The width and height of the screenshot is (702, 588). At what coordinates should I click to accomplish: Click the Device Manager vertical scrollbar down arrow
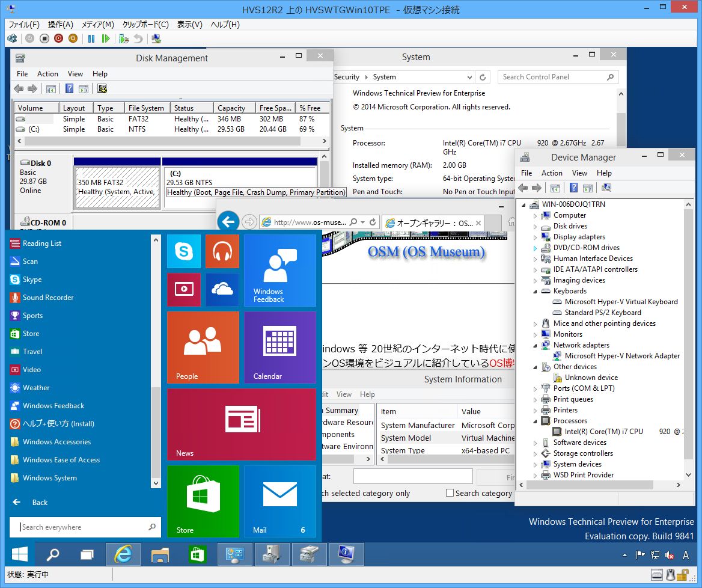click(689, 475)
